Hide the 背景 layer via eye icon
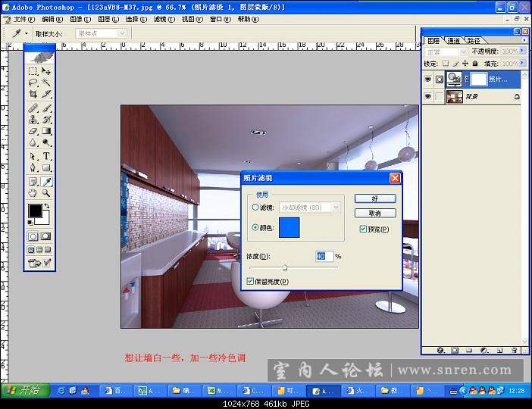 (428, 97)
